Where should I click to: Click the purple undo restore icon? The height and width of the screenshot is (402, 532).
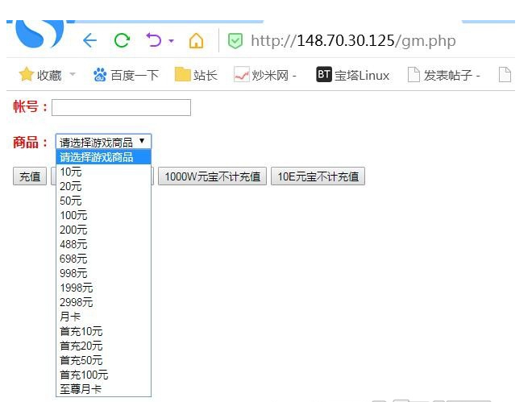click(153, 40)
